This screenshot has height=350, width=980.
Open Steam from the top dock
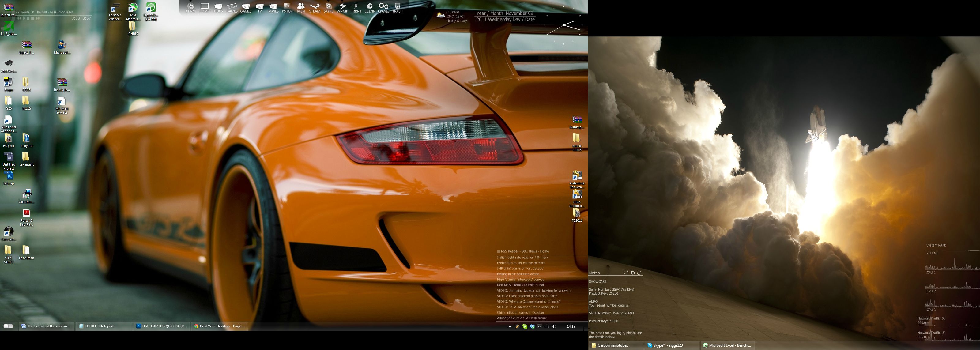coord(314,7)
